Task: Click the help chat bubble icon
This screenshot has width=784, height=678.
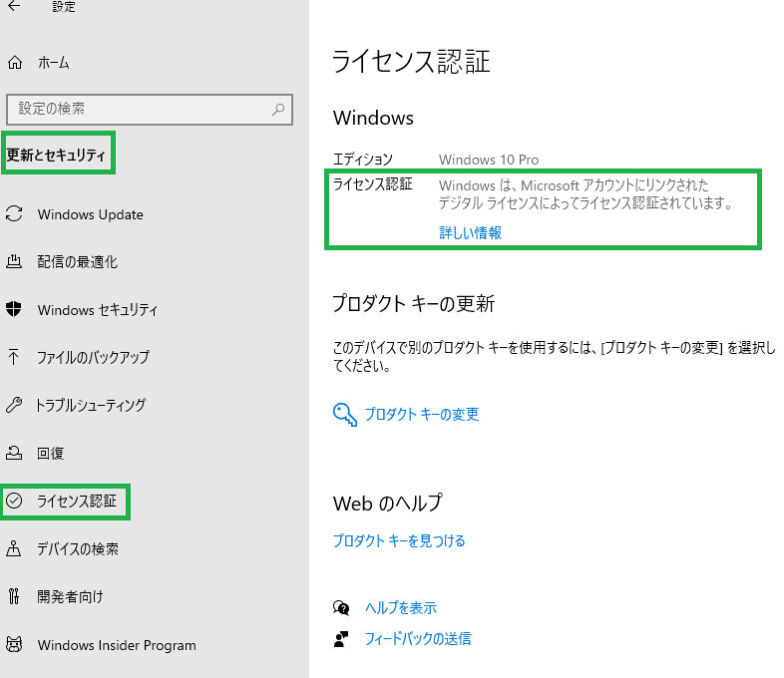Action: (x=341, y=607)
